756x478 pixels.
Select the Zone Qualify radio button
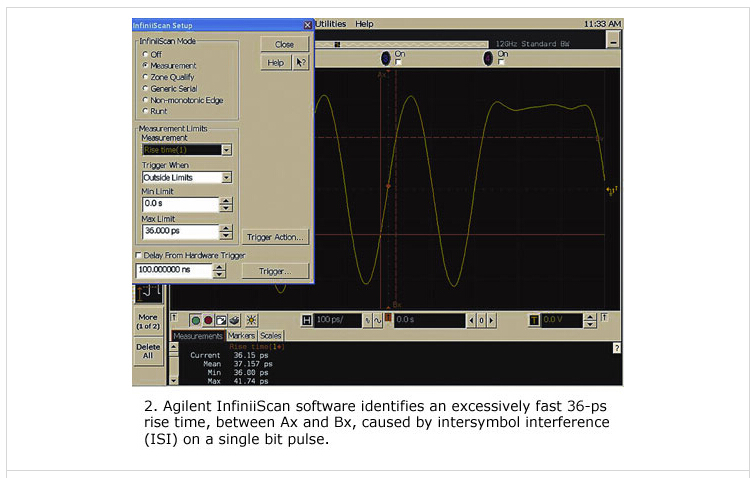coord(146,77)
